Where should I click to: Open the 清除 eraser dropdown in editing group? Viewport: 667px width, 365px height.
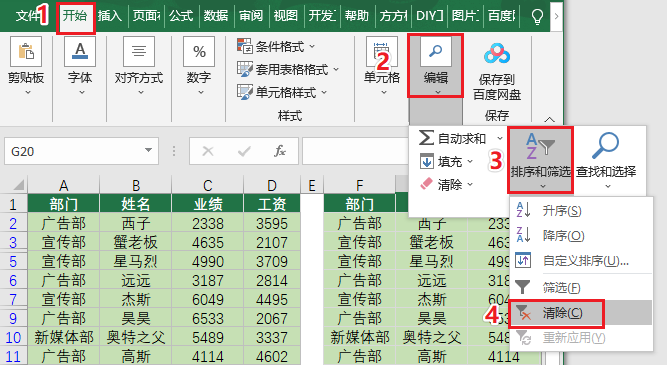click(446, 185)
